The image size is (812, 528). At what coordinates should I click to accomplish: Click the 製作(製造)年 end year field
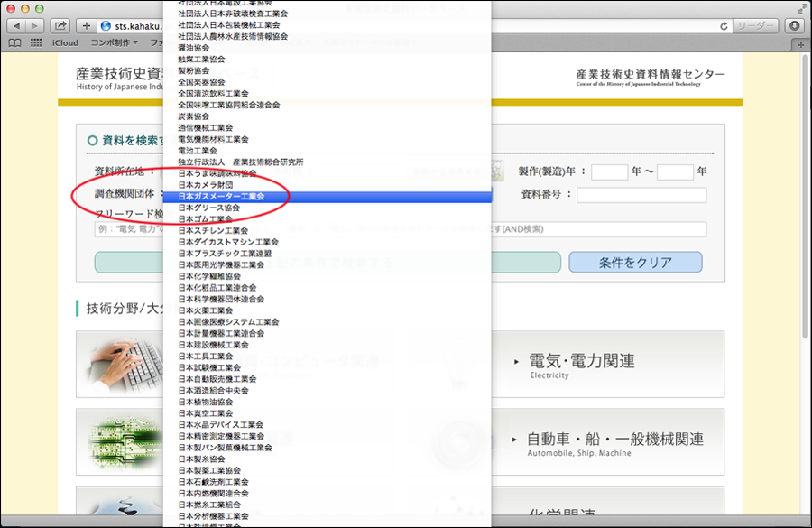675,171
